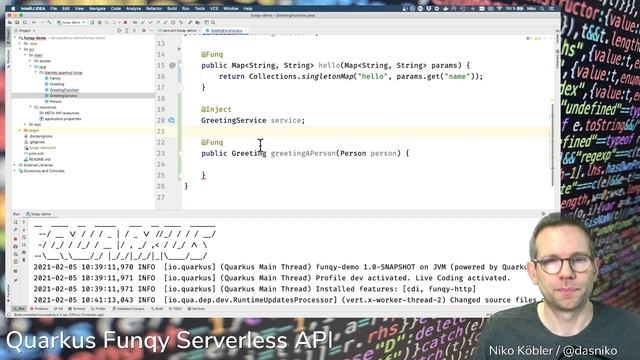Open the Project view dropdown

click(25, 31)
